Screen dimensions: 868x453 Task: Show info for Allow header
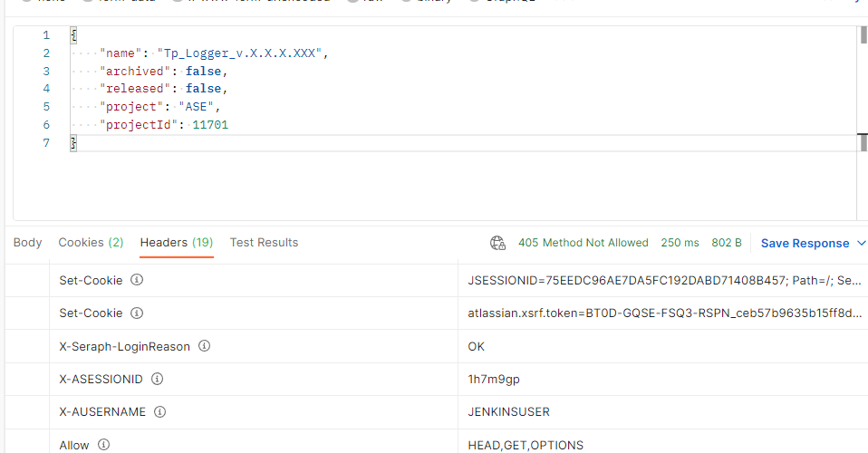point(103,445)
